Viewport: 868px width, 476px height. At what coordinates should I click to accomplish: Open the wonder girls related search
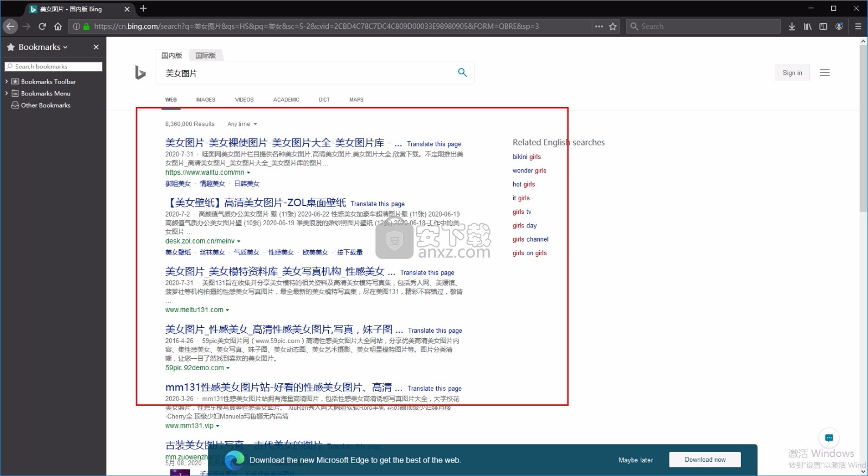pos(529,170)
